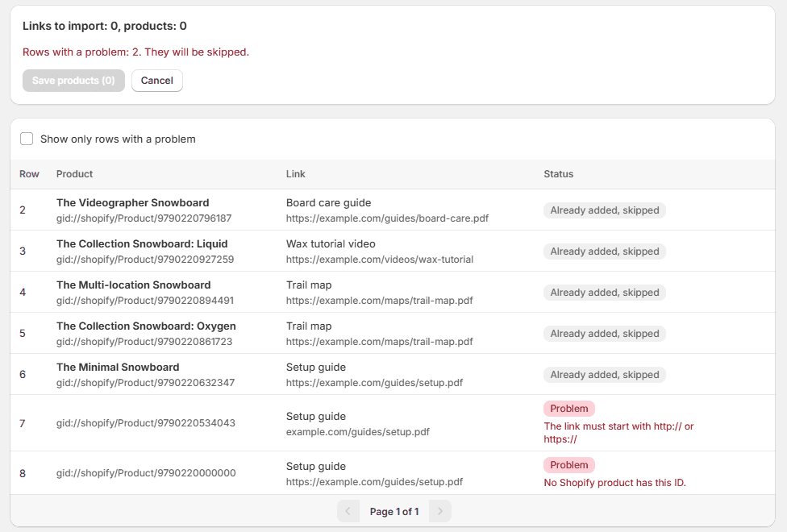The width and height of the screenshot is (787, 532).
Task: Click product ID ending 0927259
Action: 145,260
